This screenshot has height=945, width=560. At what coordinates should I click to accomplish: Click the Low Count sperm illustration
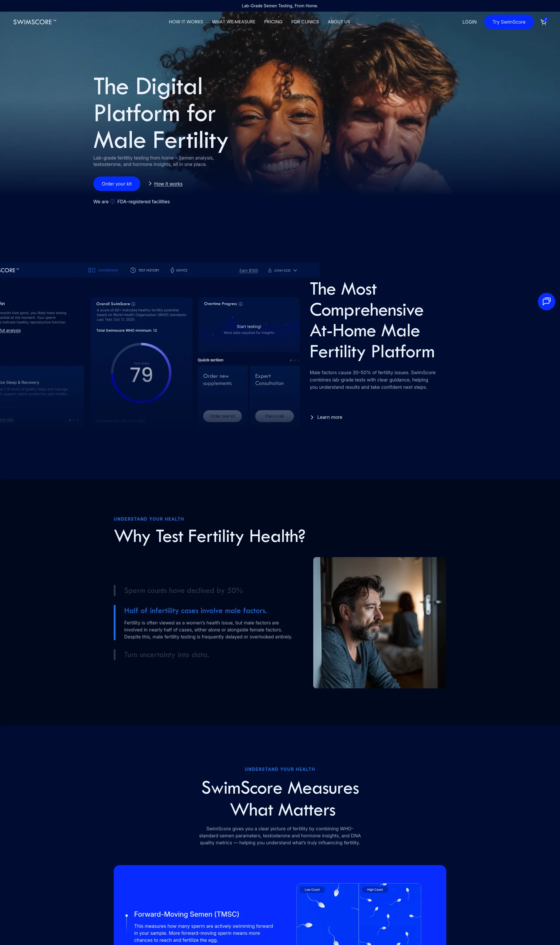tap(328, 914)
